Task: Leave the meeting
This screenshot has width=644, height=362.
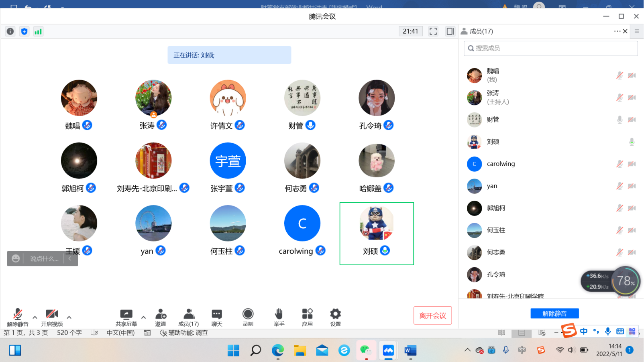Action: pos(433,315)
